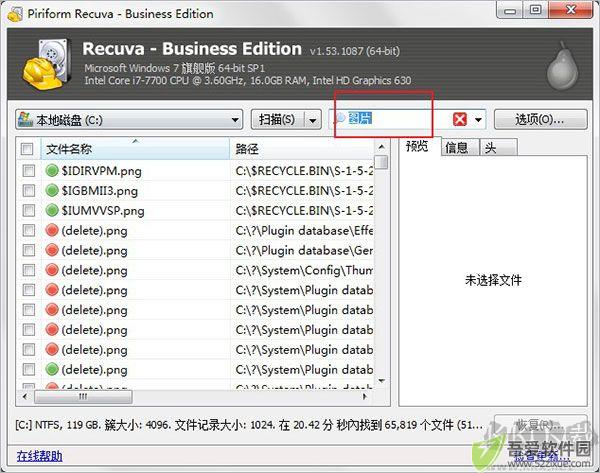Open the dropdown arrow beside 扫描(S)
The height and width of the screenshot is (473, 600).
coord(313,120)
